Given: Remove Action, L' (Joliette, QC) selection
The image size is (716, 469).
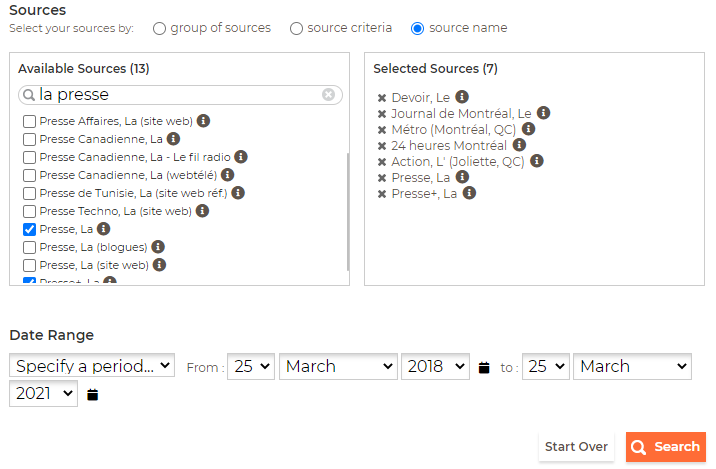Looking at the screenshot, I should 382,162.
